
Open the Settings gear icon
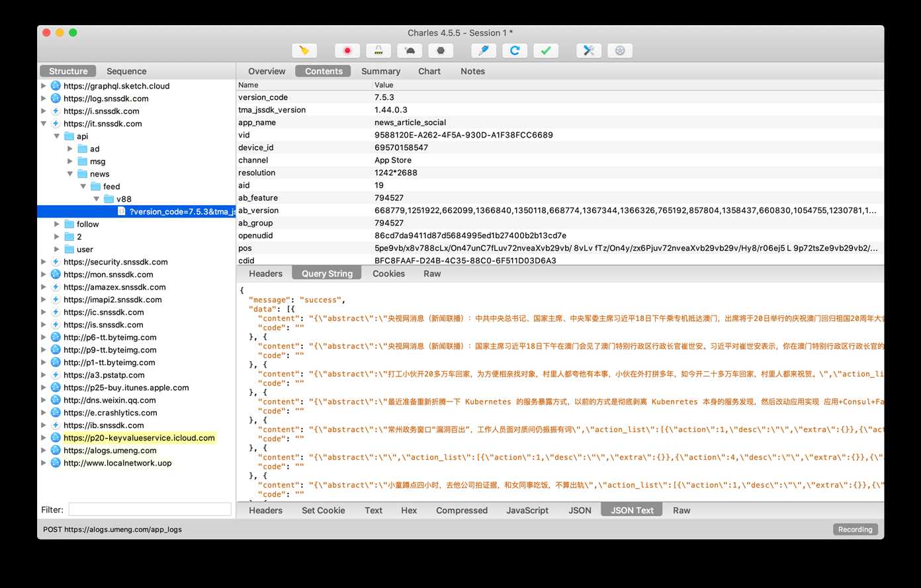[620, 51]
